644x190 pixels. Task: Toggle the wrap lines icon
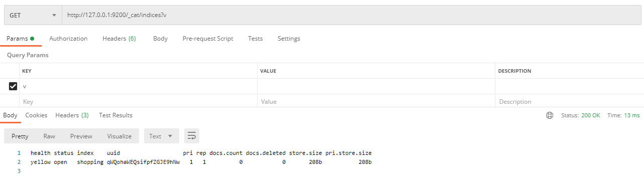[192, 136]
